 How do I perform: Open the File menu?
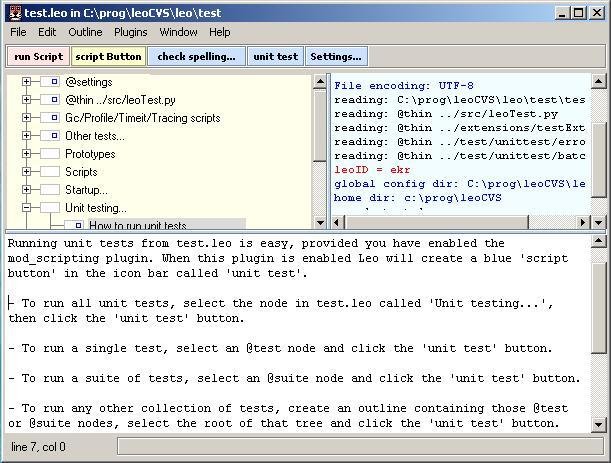[18, 32]
